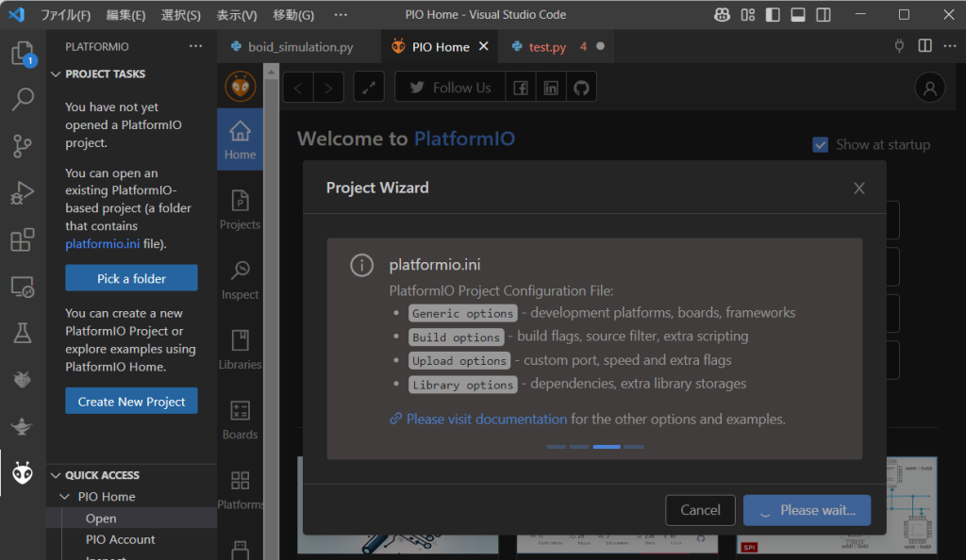Collapse the PROJECT TASKS section
Viewport: 966px width, 560px height.
[56, 74]
